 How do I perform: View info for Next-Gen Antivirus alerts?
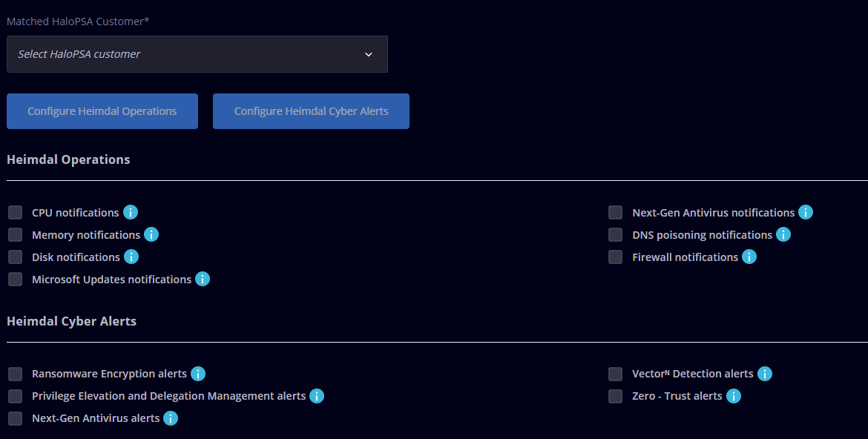tap(171, 418)
